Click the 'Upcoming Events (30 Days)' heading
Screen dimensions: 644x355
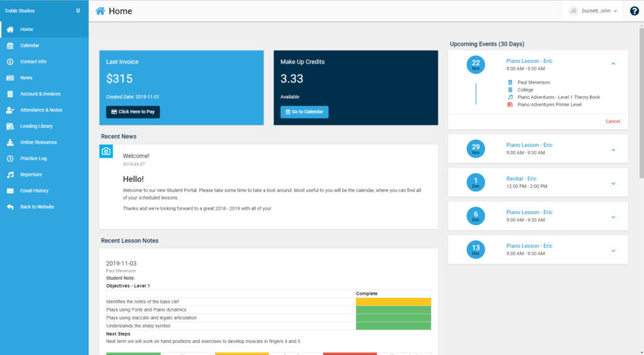(x=487, y=44)
